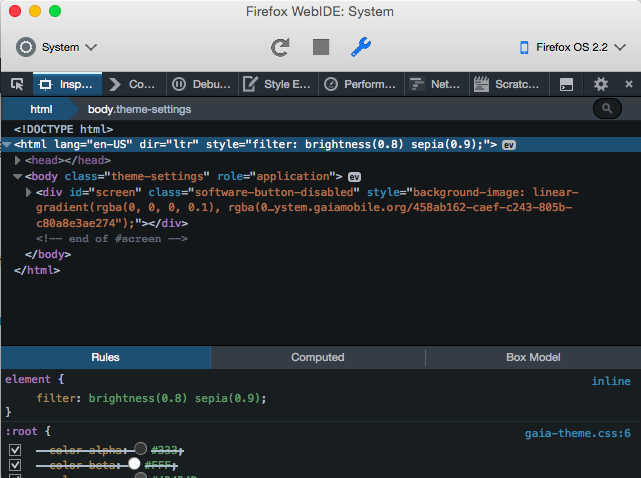Open the Box Model tab
Screen dimensions: 641x478
point(533,357)
